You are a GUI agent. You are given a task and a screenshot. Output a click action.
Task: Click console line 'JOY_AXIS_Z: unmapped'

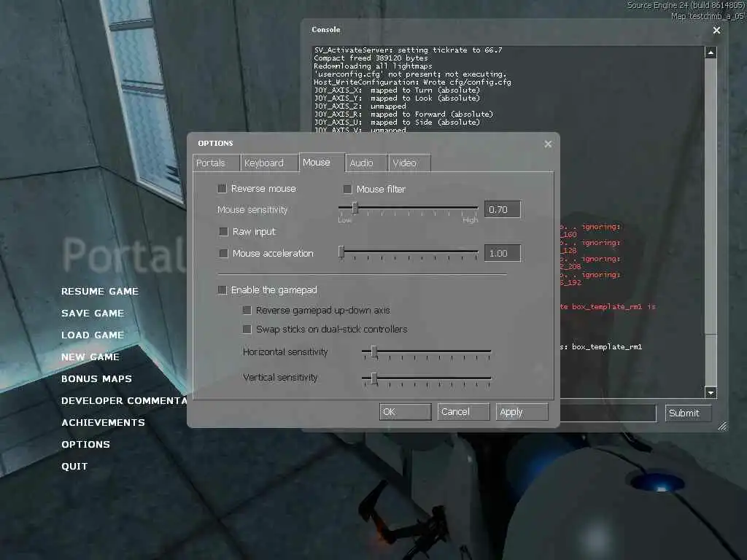[x=360, y=106]
